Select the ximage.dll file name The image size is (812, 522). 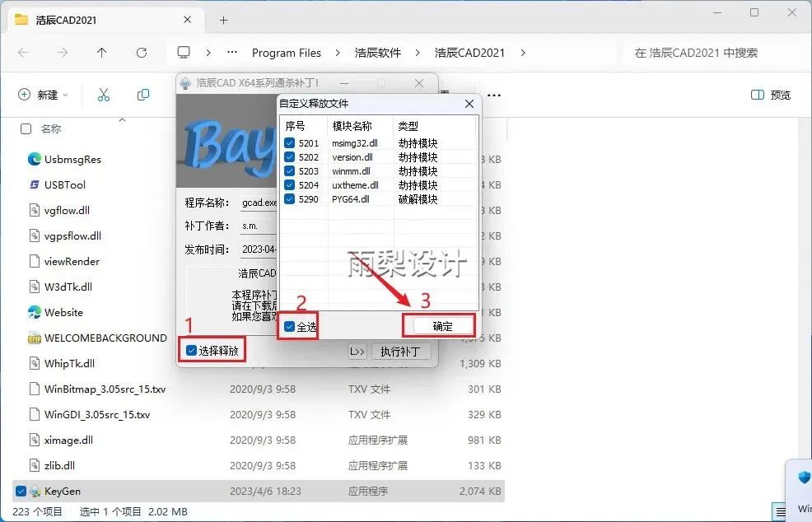point(68,440)
